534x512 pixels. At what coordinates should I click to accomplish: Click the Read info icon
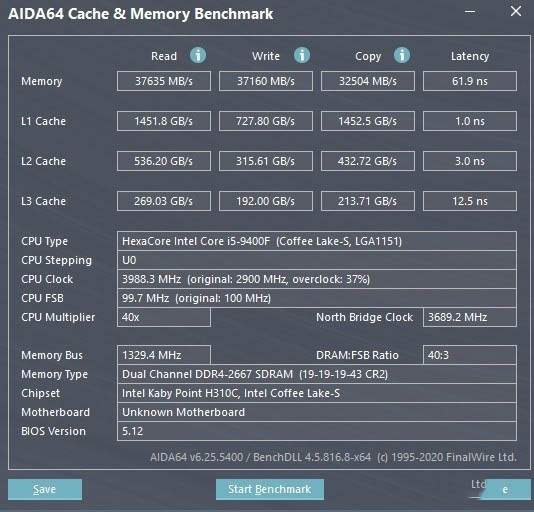point(198,55)
